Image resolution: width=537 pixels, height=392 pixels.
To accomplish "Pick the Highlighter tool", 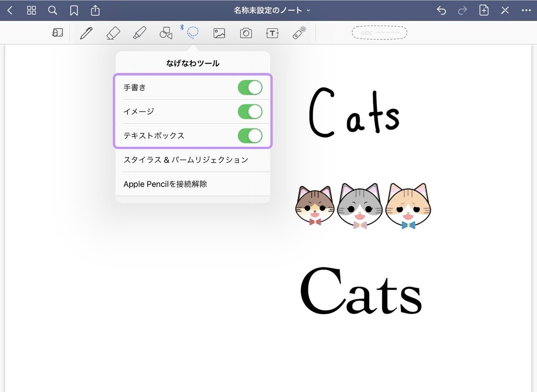I will coord(140,32).
